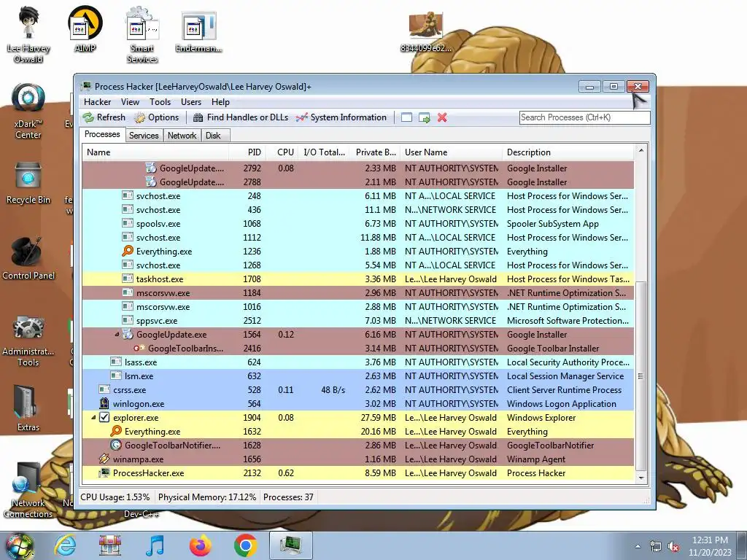
Task: Sort by the Private Bytes column header
Action: (376, 152)
